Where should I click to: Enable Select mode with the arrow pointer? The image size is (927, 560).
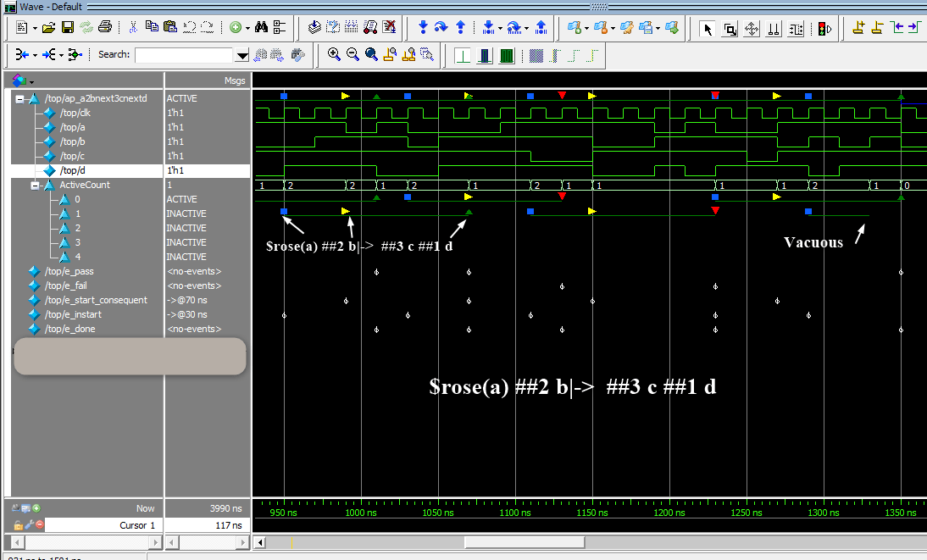(707, 28)
